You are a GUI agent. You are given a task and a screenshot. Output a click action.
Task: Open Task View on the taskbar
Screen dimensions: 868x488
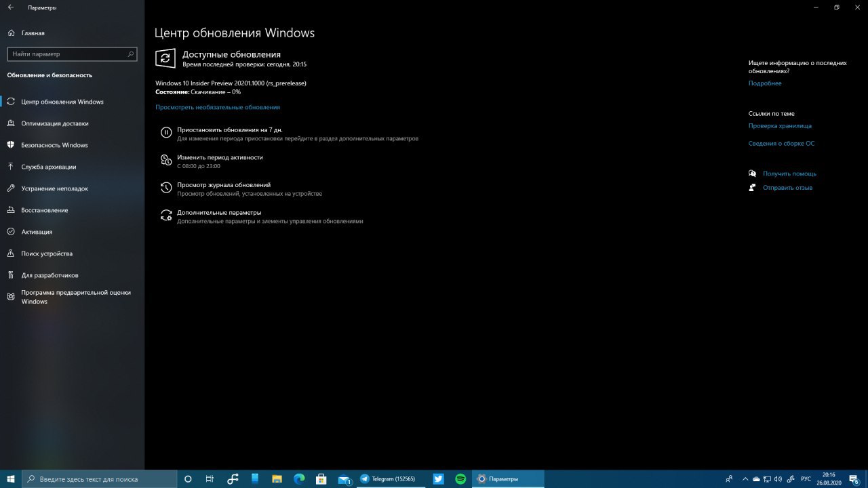click(x=210, y=479)
